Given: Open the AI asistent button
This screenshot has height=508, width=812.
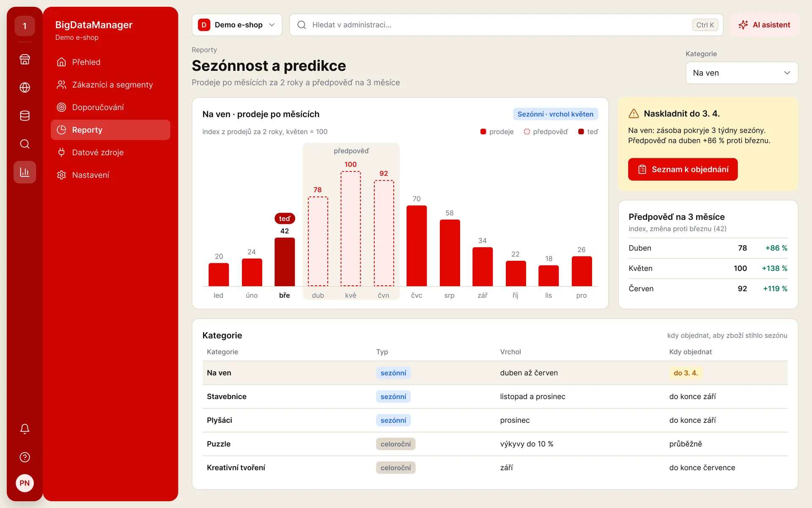Looking at the screenshot, I should 764,25.
